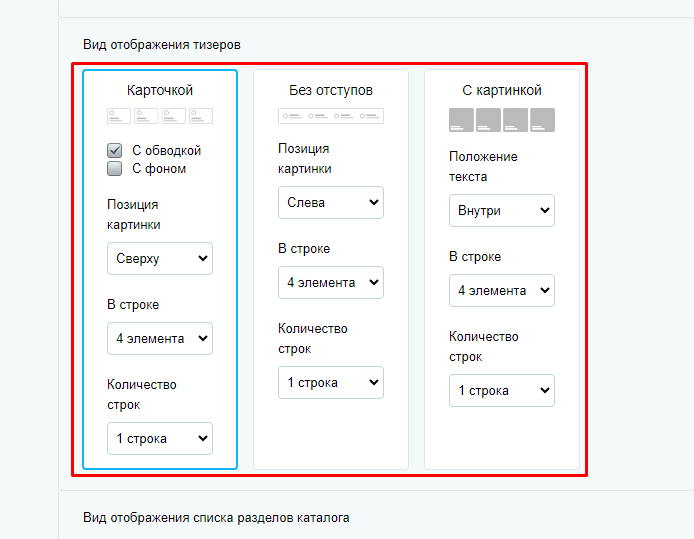Expand В строке dropdown in С картинкой card
Viewport: 694px width, 539px height.
[x=501, y=290]
